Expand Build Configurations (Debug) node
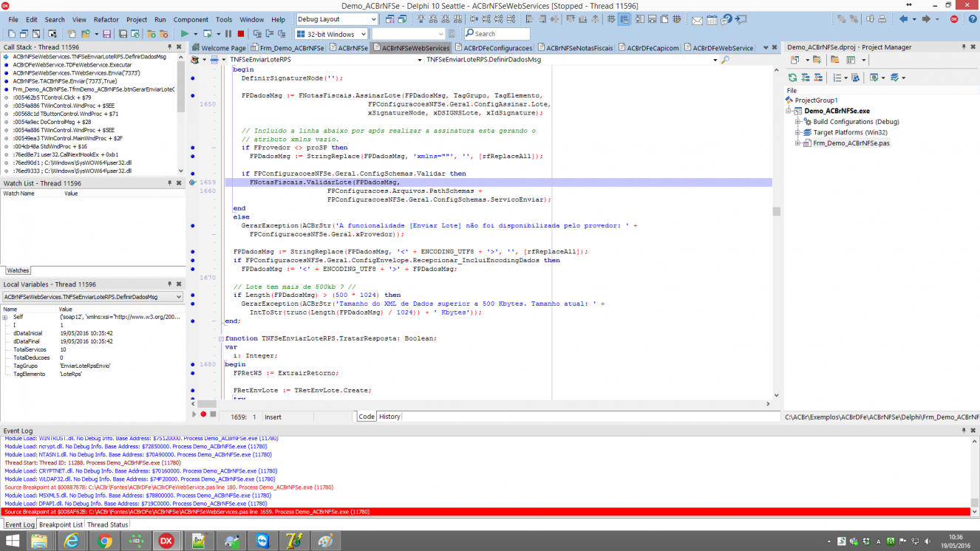 798,122
